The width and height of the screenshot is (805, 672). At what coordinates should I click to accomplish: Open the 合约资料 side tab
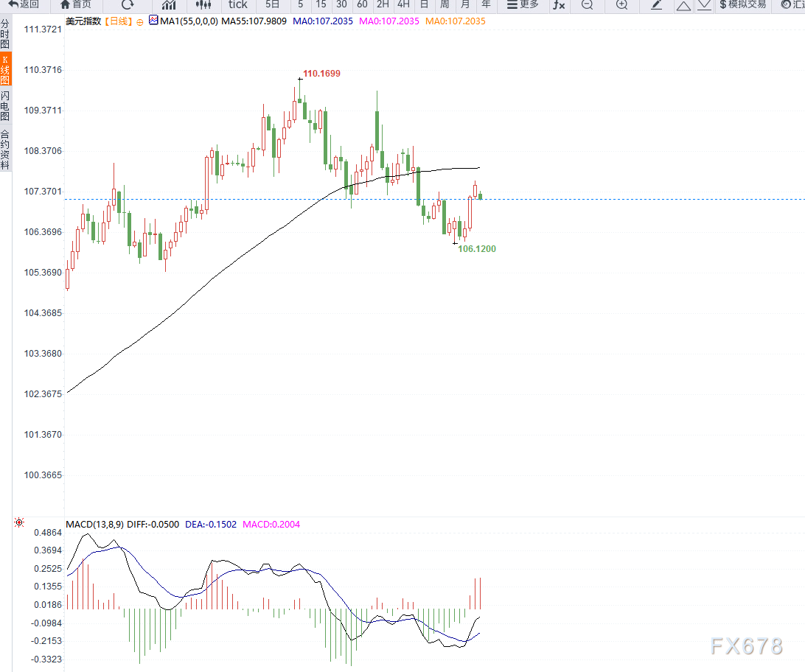point(5,150)
